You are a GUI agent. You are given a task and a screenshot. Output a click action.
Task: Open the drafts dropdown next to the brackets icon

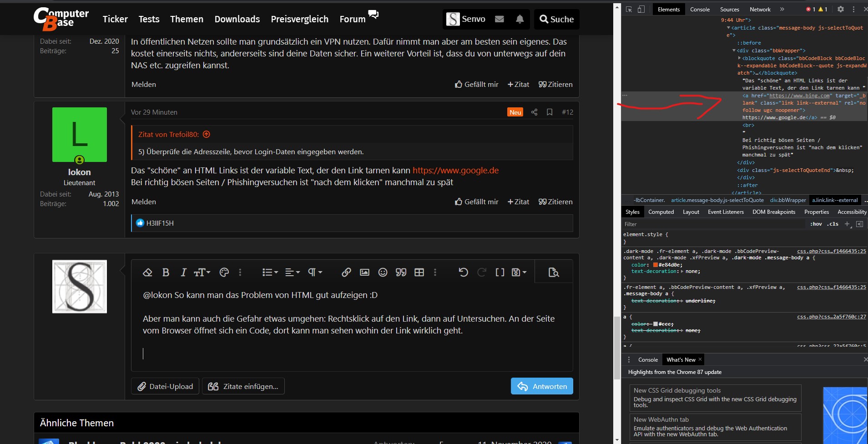pos(519,272)
